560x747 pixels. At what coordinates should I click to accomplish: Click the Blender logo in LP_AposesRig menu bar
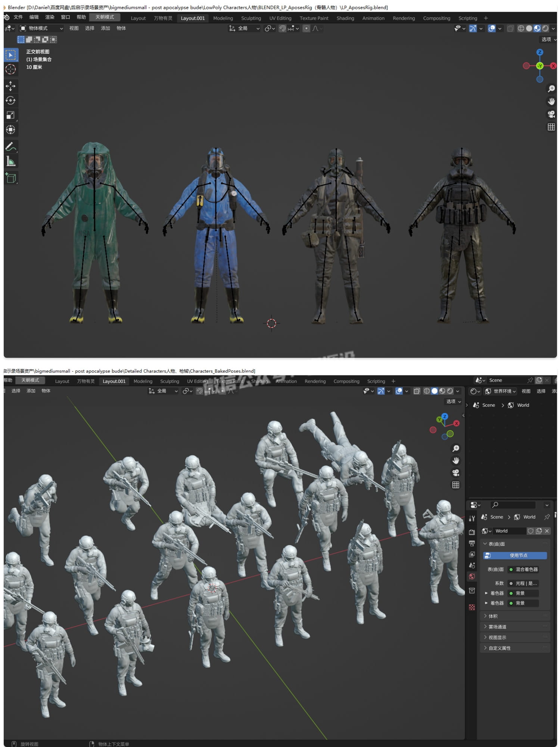6,18
